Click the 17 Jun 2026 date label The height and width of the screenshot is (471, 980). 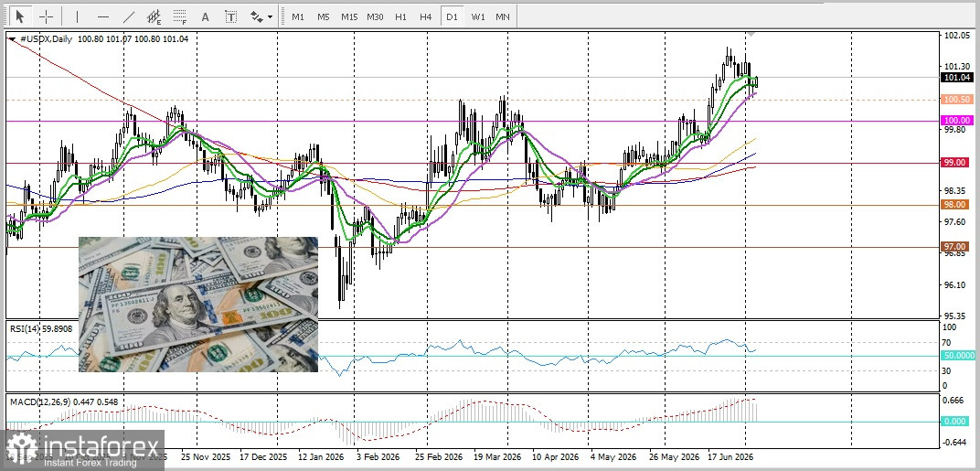[730, 457]
